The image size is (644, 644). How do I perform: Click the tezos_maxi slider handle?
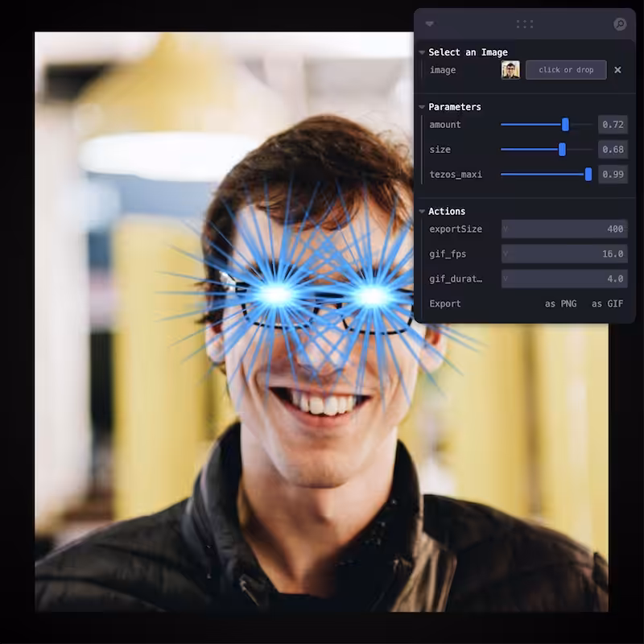point(588,174)
